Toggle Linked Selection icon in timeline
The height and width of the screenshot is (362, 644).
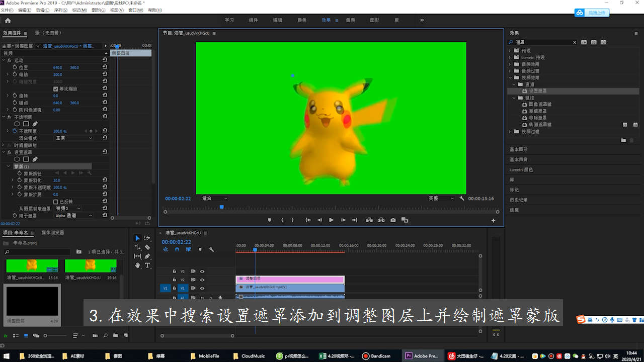point(188,249)
